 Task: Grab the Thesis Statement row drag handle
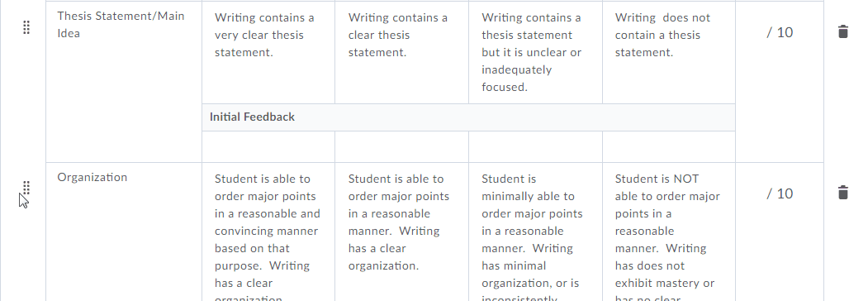click(26, 27)
